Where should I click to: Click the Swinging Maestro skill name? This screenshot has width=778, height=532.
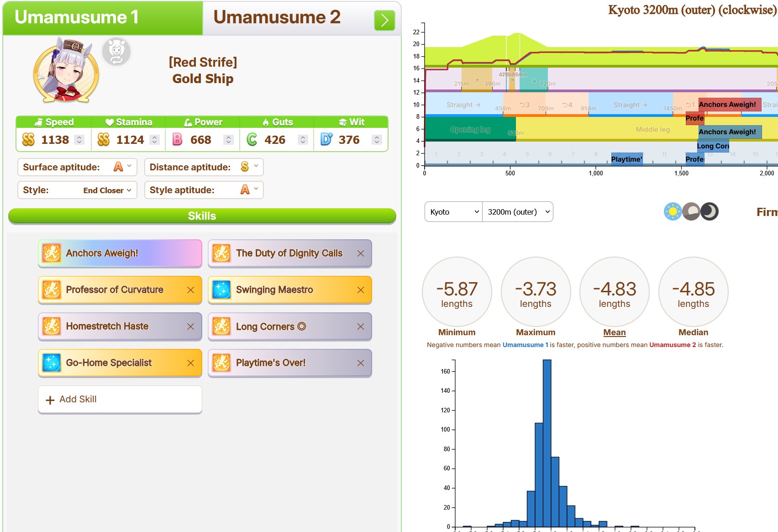274,290
